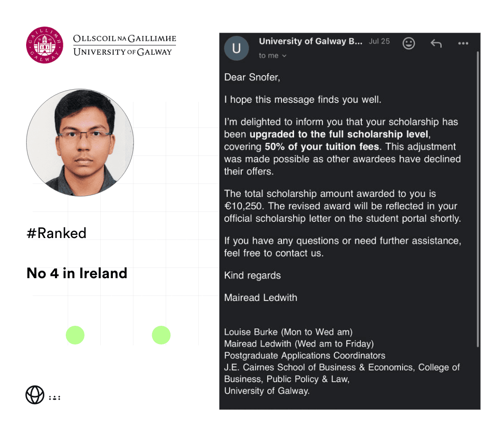
Task: Click the reply arrow icon
Action: [x=436, y=43]
